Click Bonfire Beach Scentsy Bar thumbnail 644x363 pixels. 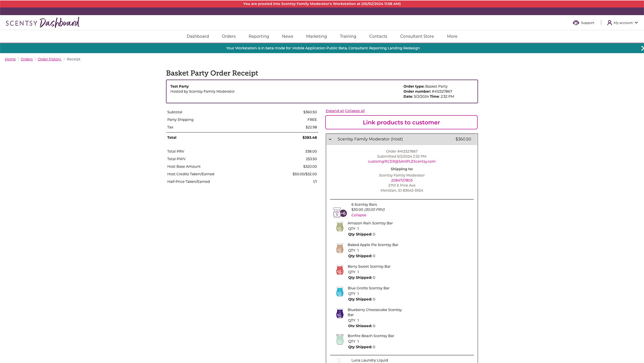point(339,339)
